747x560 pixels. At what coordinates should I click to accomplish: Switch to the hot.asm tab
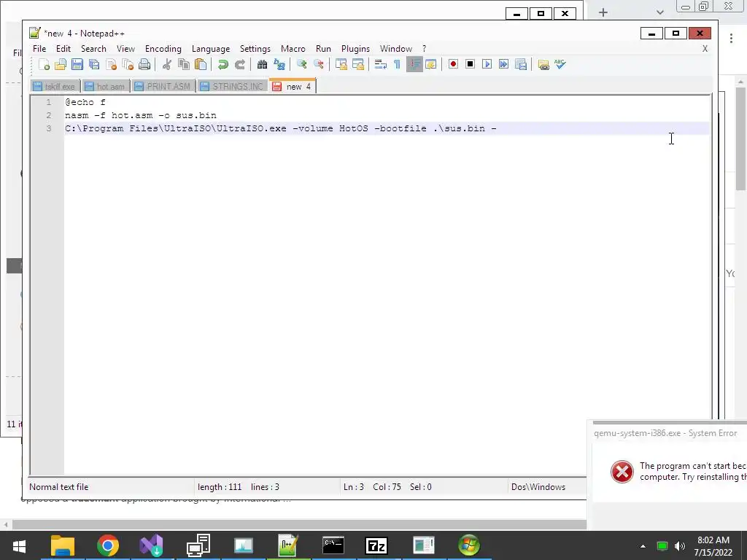(x=105, y=86)
